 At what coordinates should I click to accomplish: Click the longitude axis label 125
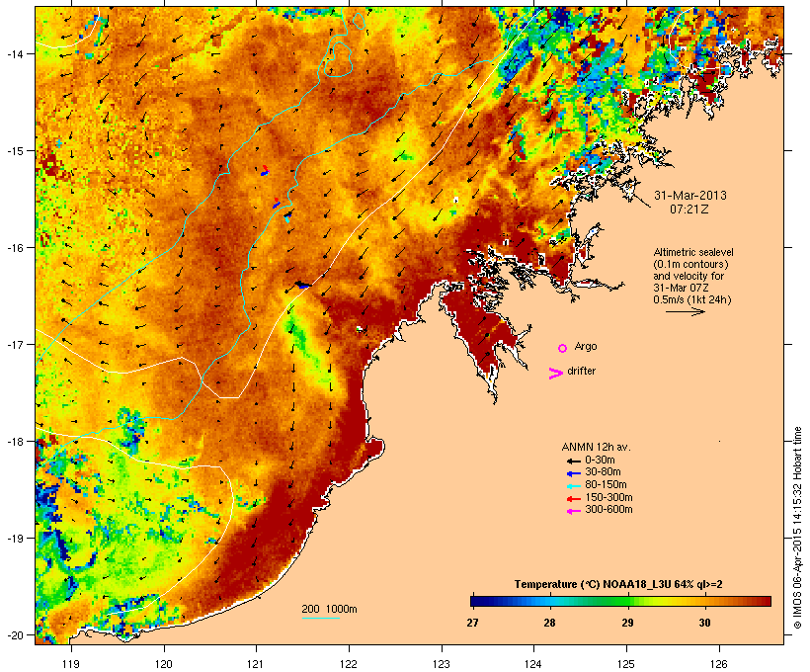coord(626,664)
